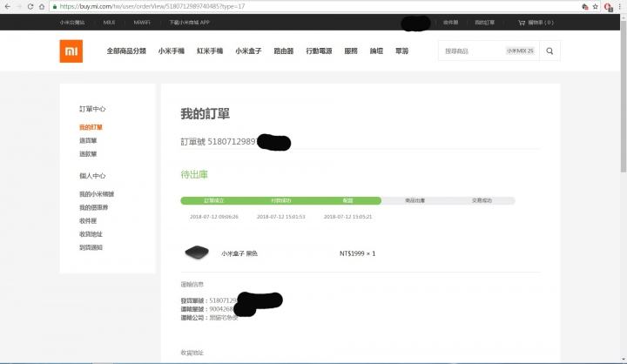This screenshot has width=627, height=364.
Task: Open 路由器 navigation item
Action: tap(284, 51)
